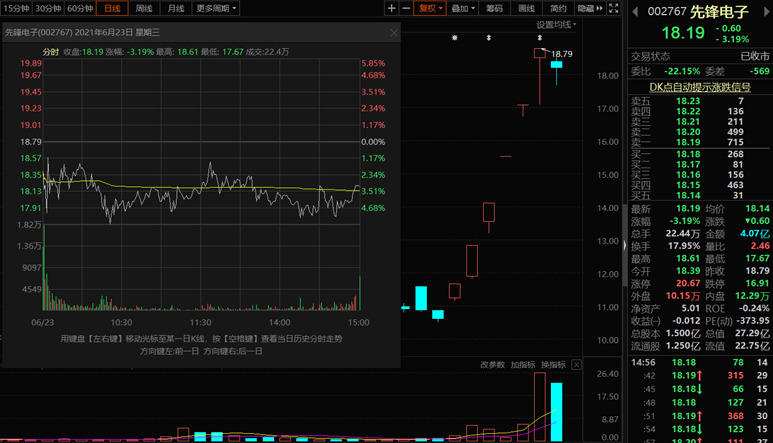This screenshot has width=773, height=443.
Task: Select the 日线 daily chart tab
Action: (x=112, y=8)
